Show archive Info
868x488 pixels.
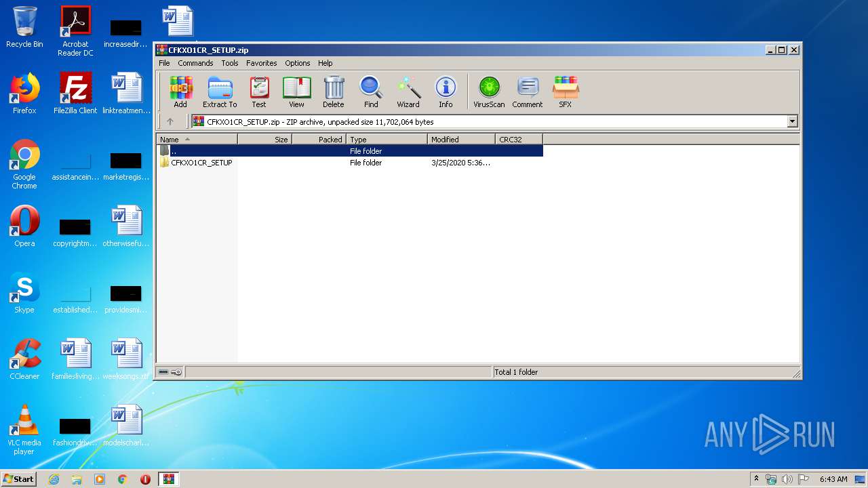(446, 92)
